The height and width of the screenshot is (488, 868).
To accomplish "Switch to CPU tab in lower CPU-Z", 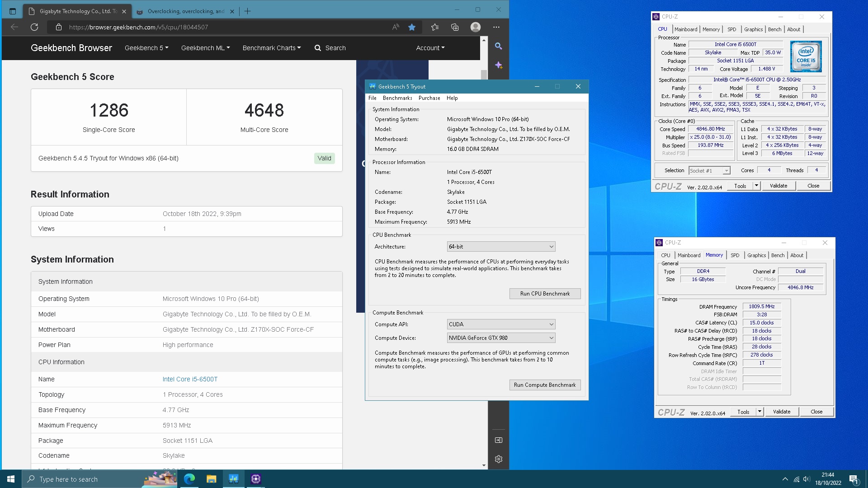I will pyautogui.click(x=665, y=255).
